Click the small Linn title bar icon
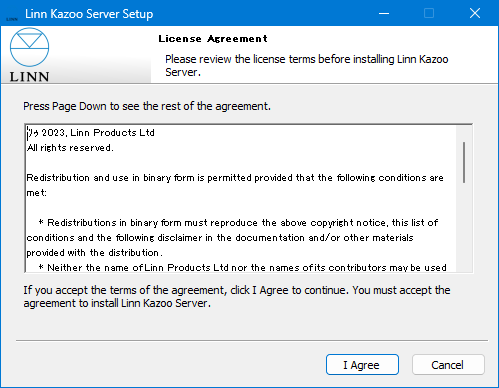Screen dimensions: 499x388 point(12,19)
